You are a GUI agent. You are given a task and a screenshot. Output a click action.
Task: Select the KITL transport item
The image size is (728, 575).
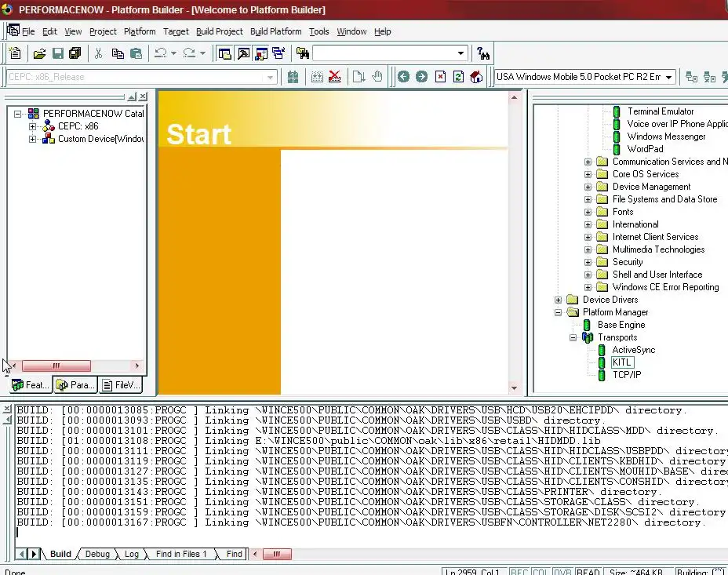point(621,362)
